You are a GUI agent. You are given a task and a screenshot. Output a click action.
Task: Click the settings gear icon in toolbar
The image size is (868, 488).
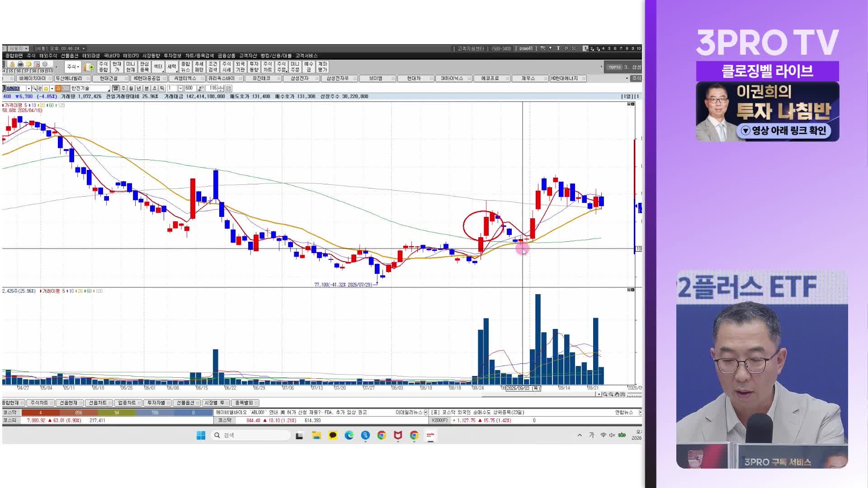click(45, 64)
